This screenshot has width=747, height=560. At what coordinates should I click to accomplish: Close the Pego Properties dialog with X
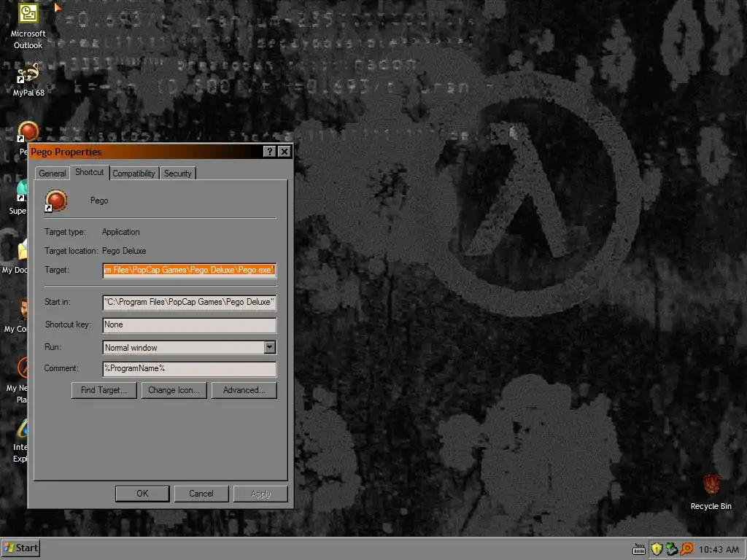click(x=285, y=152)
